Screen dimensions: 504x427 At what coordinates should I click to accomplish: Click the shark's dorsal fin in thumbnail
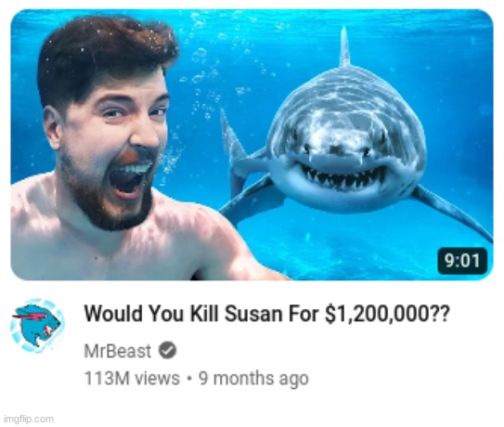(344, 46)
